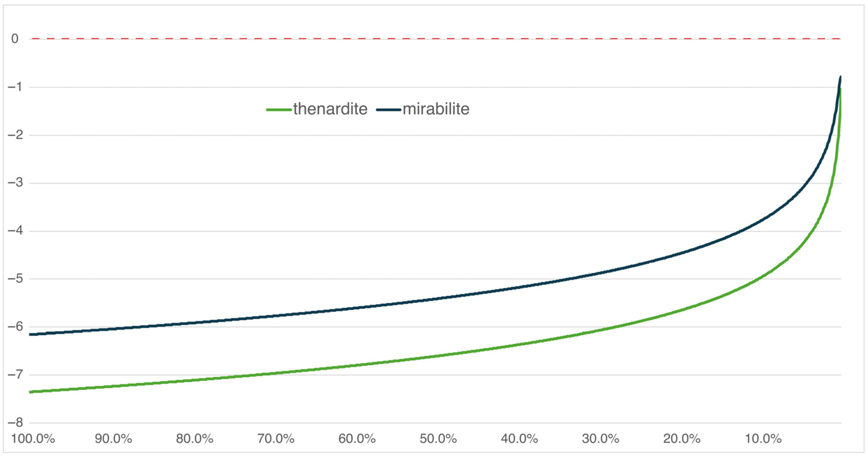Screen dimensions: 868x458
Task: Click the 40.0% x-axis label
Action: pyautogui.click(x=519, y=439)
